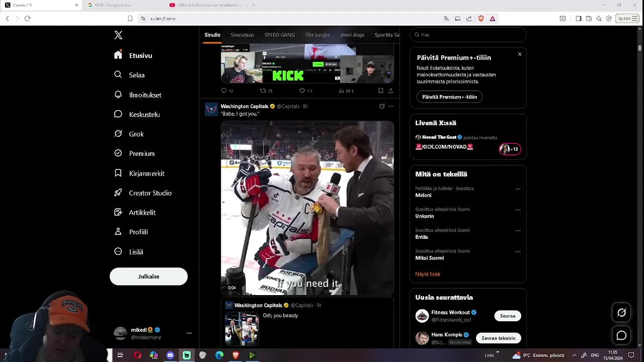Open Brave Rewards triangle icon

(x=493, y=19)
